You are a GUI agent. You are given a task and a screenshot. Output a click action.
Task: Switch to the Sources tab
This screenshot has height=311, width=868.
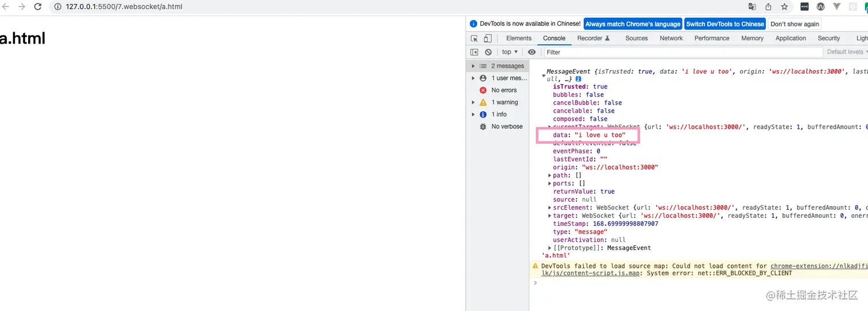637,39
